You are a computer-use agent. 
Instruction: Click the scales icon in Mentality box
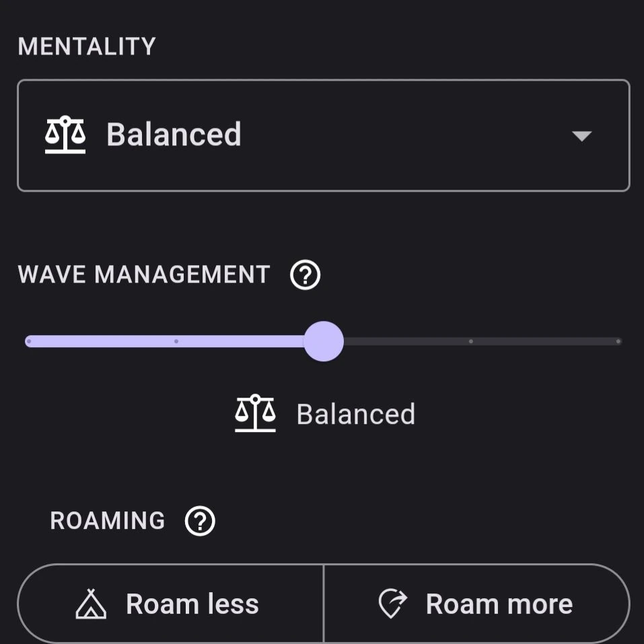pyautogui.click(x=65, y=135)
